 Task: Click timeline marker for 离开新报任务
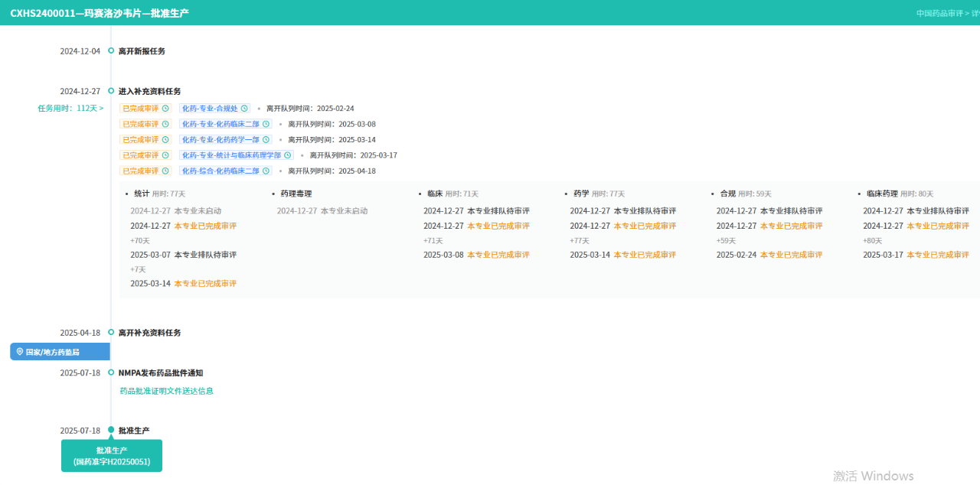tap(111, 51)
